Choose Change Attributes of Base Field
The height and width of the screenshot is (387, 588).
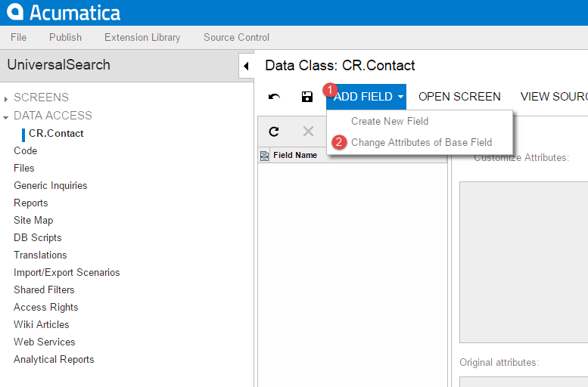pos(422,143)
